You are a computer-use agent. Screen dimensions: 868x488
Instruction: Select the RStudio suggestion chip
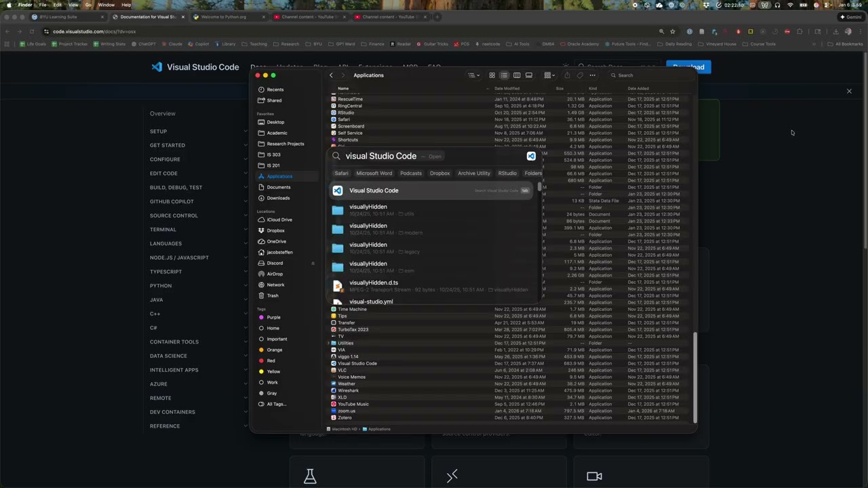[x=507, y=174]
